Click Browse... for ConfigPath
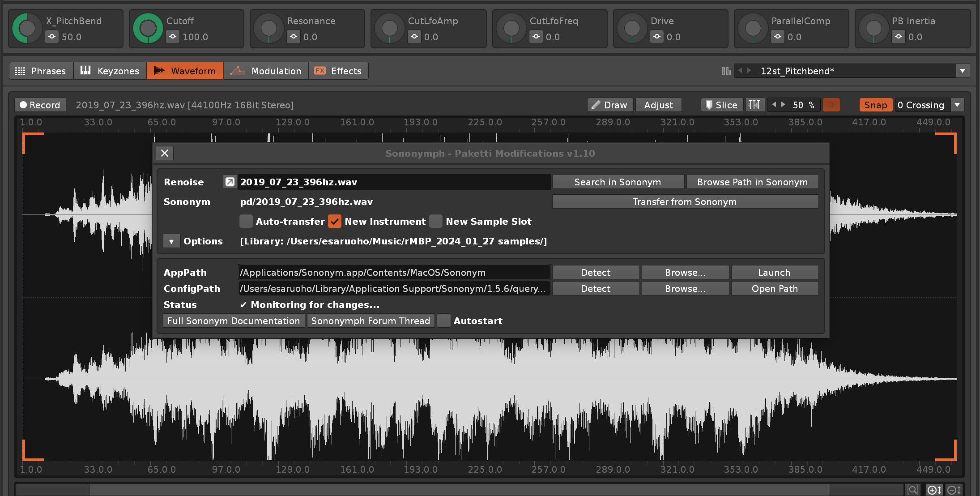The height and width of the screenshot is (496, 980). pyautogui.click(x=685, y=288)
